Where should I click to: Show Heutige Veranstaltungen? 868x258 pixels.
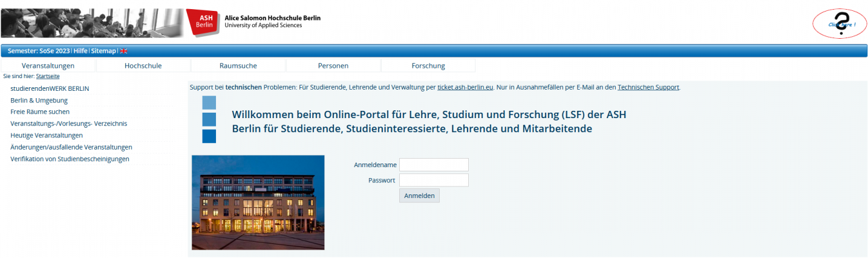point(47,135)
